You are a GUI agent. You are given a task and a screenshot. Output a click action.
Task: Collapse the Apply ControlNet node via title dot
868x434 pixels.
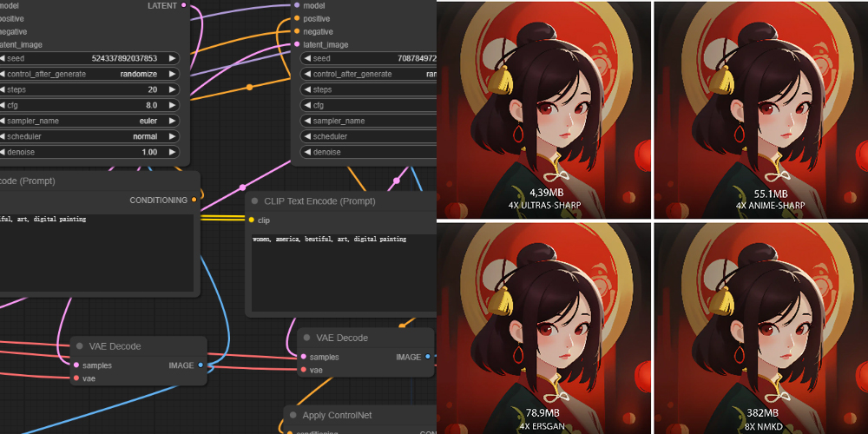pos(293,415)
